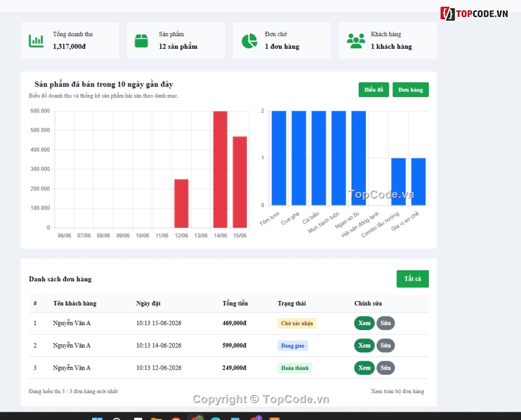Image resolution: width=521 pixels, height=420 pixels.
Task: Click the Tổng doanh thu card value
Action: point(69,47)
